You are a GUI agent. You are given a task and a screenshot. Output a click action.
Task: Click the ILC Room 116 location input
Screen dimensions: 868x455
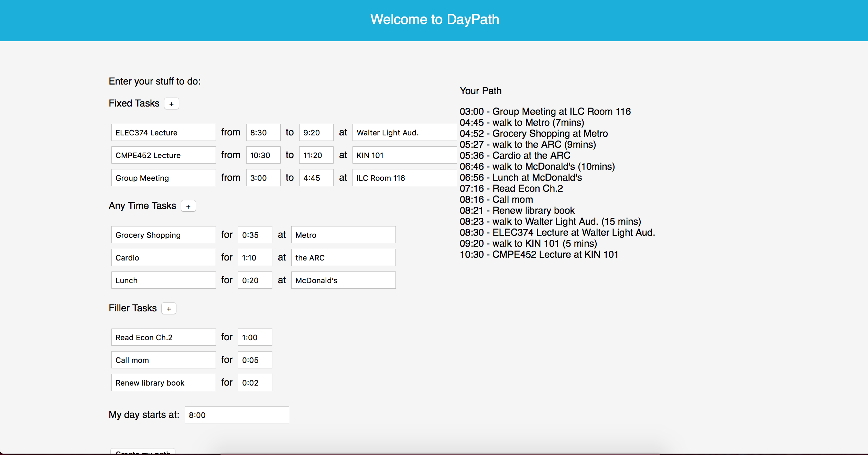click(x=404, y=178)
